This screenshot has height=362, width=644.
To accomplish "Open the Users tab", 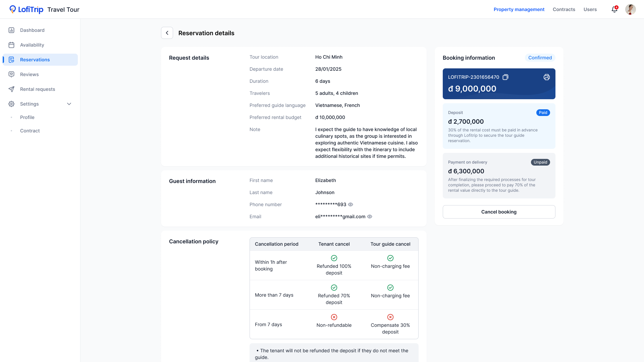I will pos(590,9).
